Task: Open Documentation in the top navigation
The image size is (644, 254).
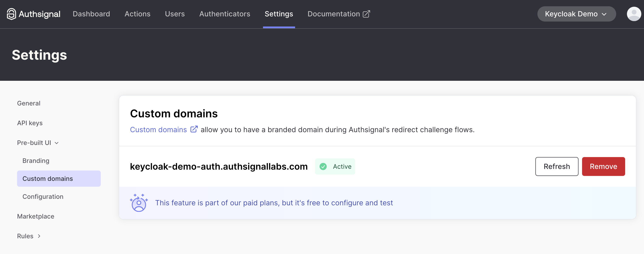Action: point(339,14)
